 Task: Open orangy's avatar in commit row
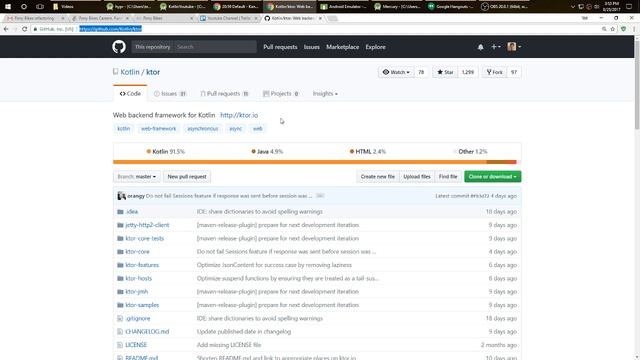pos(121,196)
